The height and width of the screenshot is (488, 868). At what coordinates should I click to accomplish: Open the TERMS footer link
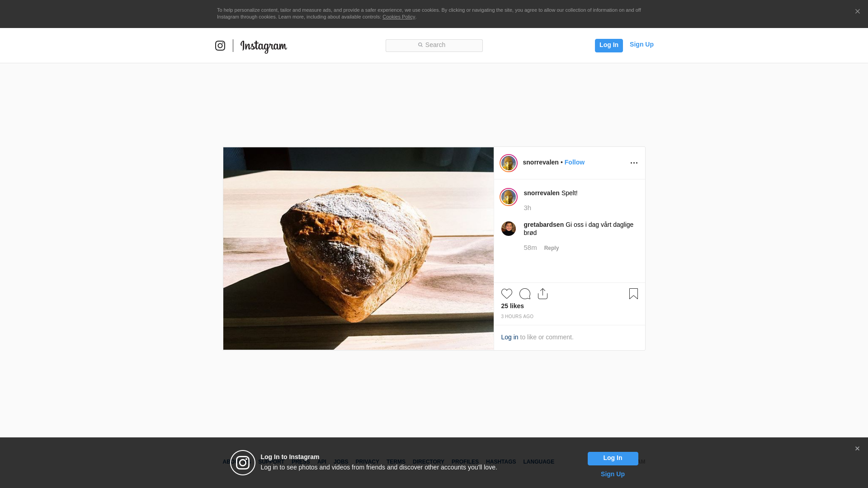[x=396, y=462]
